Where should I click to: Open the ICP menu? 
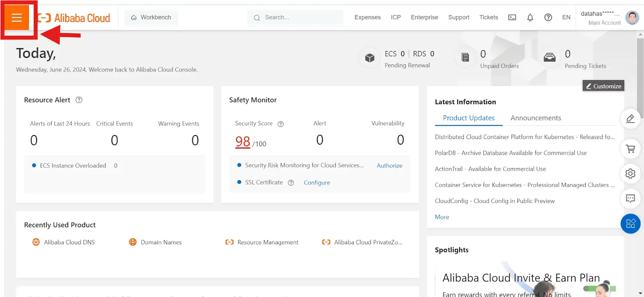(396, 17)
